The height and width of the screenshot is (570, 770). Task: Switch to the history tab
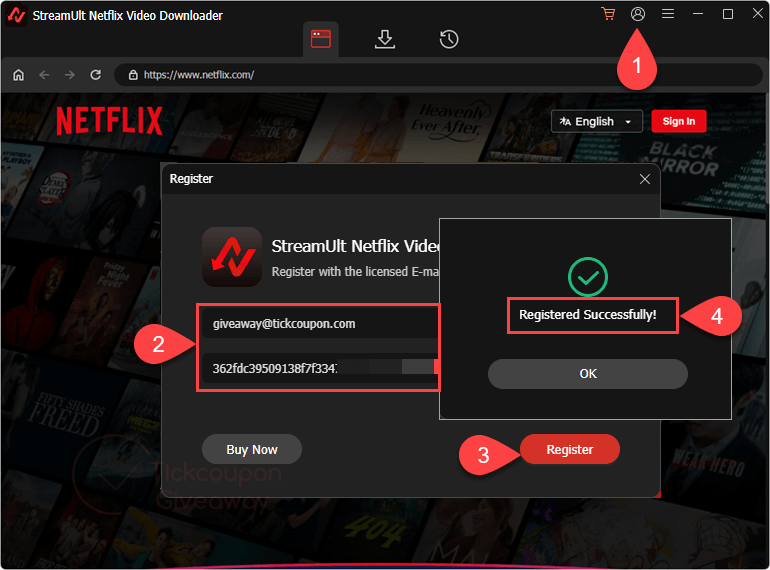click(449, 39)
